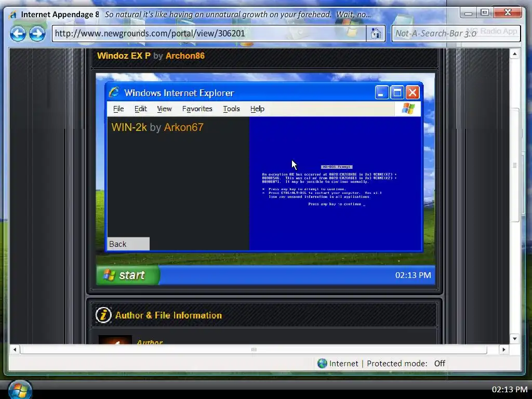
Task: Click the blue screen error display
Action: click(336, 183)
